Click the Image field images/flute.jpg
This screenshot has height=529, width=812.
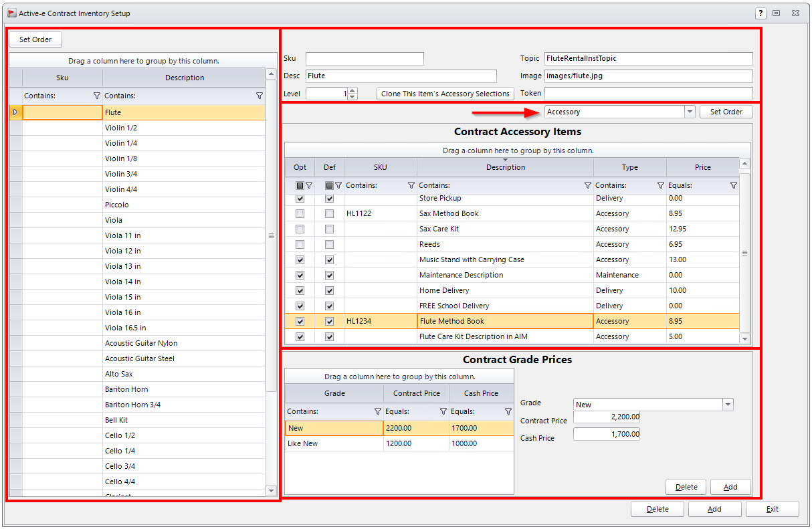[649, 76]
